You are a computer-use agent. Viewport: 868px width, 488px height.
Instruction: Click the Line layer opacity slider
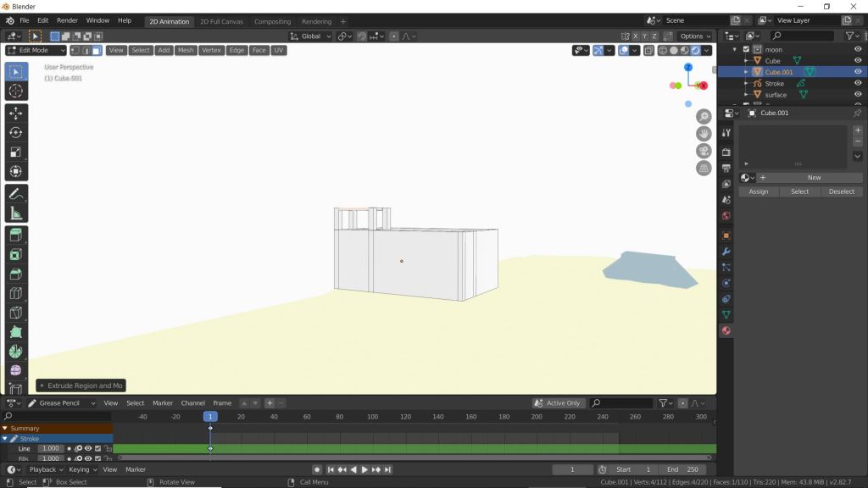(51, 448)
